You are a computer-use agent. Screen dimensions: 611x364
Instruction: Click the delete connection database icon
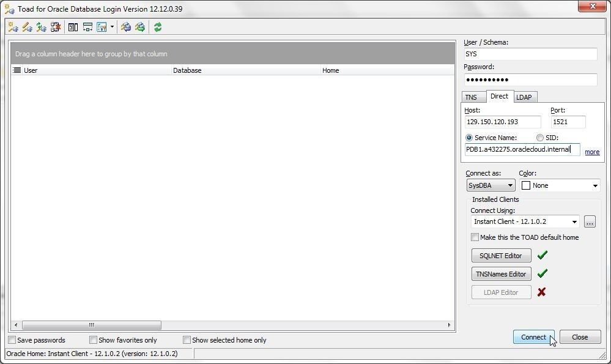pyautogui.click(x=55, y=27)
